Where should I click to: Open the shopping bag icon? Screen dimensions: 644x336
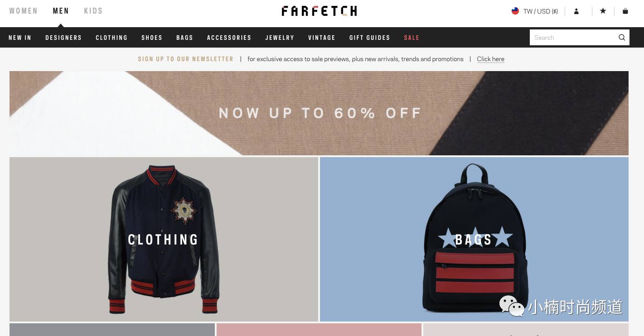pyautogui.click(x=625, y=11)
